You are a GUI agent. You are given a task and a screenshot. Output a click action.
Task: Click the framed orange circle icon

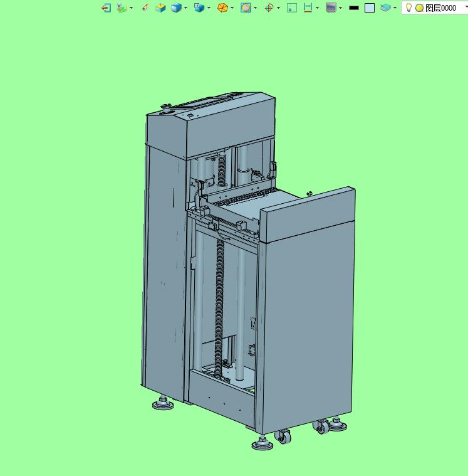point(246,8)
